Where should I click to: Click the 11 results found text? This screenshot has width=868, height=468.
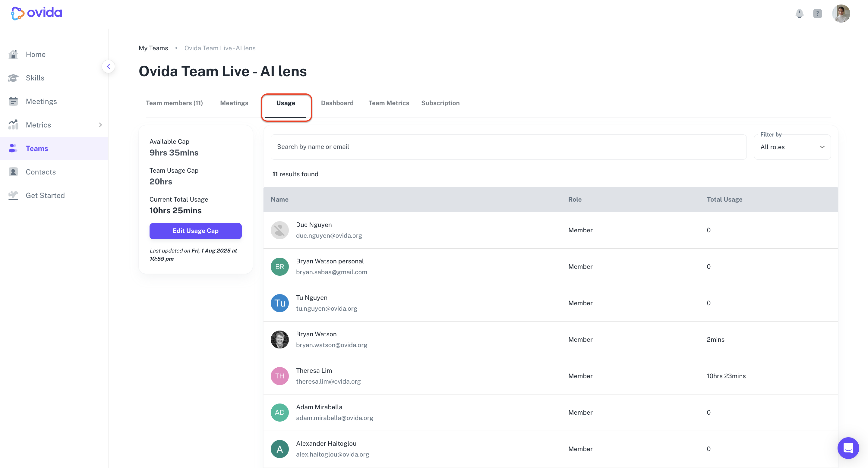[295, 174]
